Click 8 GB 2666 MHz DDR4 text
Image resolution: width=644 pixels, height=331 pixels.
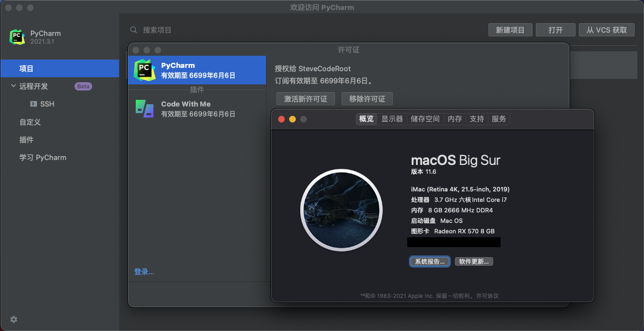(460, 210)
